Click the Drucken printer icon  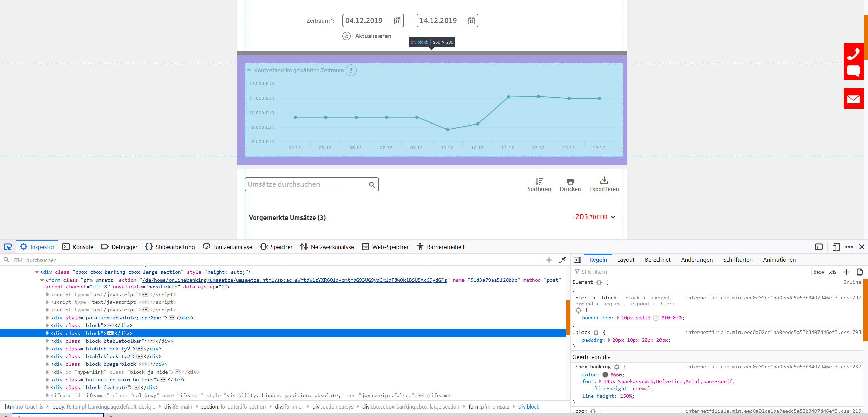pyautogui.click(x=570, y=182)
